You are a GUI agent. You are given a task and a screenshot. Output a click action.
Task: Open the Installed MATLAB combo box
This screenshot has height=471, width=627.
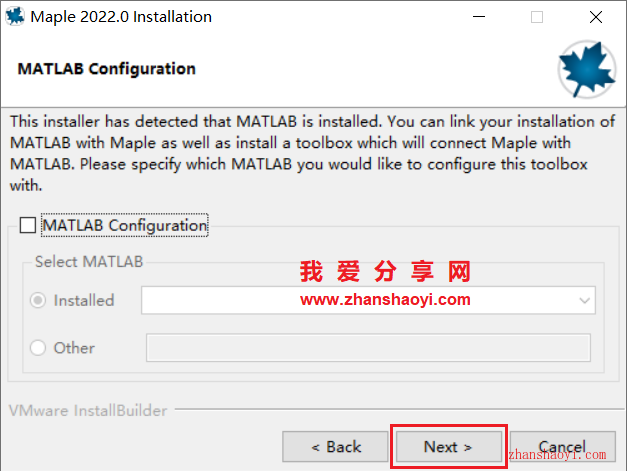[368, 300]
